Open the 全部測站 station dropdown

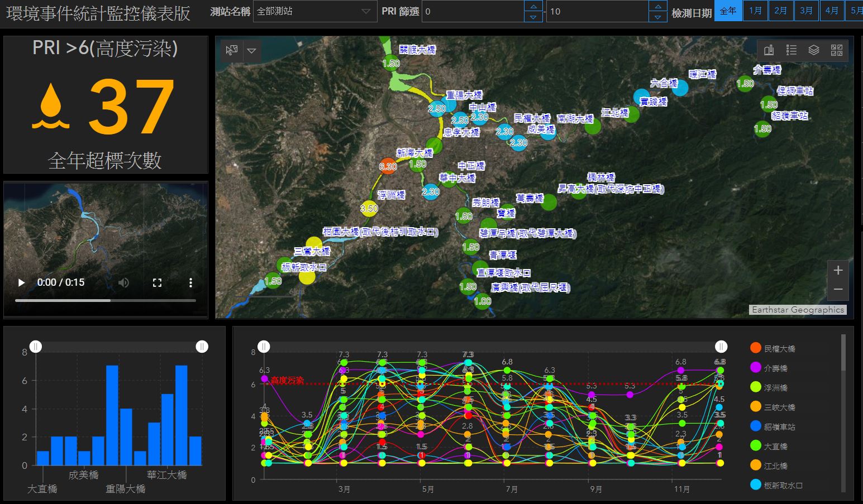pyautogui.click(x=316, y=11)
